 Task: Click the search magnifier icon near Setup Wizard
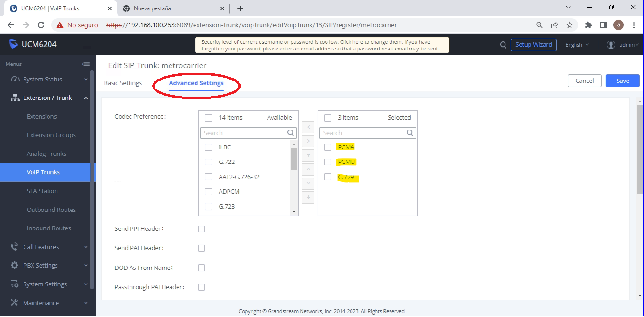[503, 45]
